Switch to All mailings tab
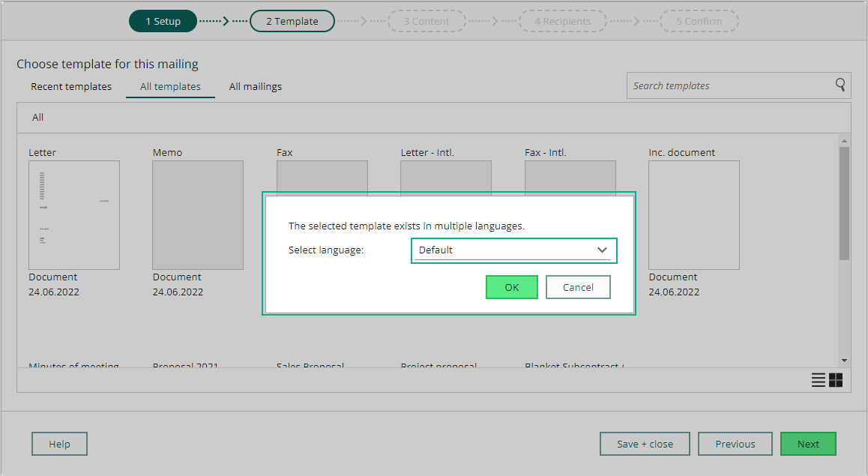The width and height of the screenshot is (868, 476). pos(255,86)
